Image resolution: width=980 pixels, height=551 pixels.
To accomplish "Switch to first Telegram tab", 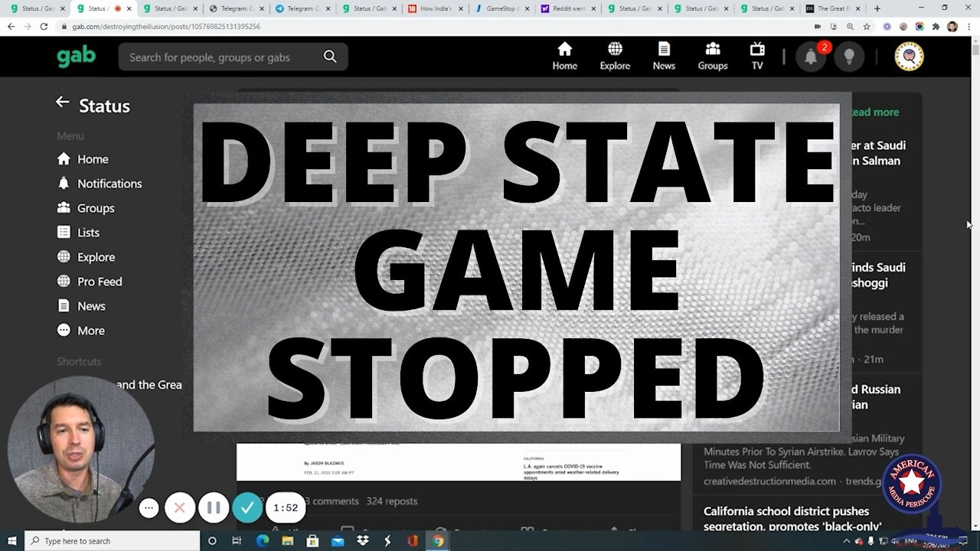I will (x=236, y=8).
